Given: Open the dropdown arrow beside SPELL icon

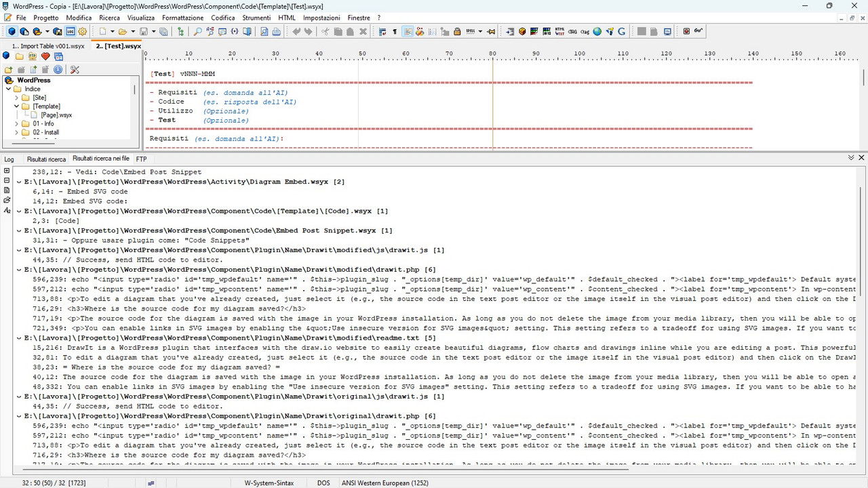Looking at the screenshot, I should [480, 31].
